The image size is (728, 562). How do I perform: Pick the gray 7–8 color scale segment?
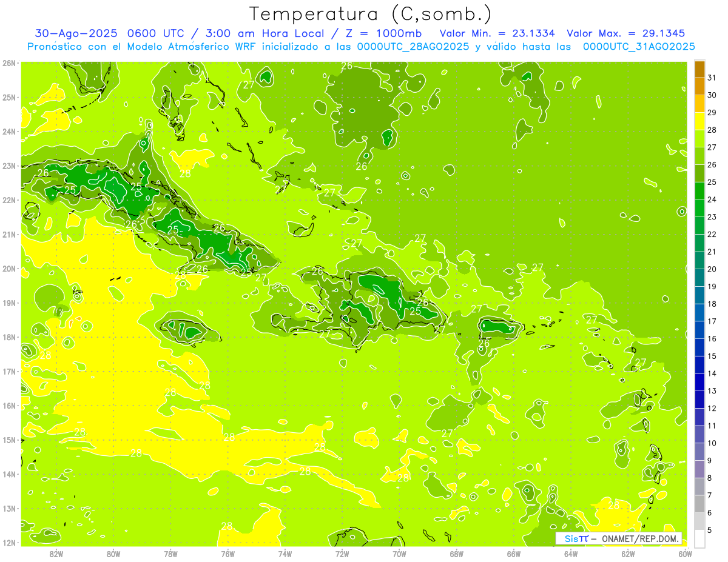[699, 487]
